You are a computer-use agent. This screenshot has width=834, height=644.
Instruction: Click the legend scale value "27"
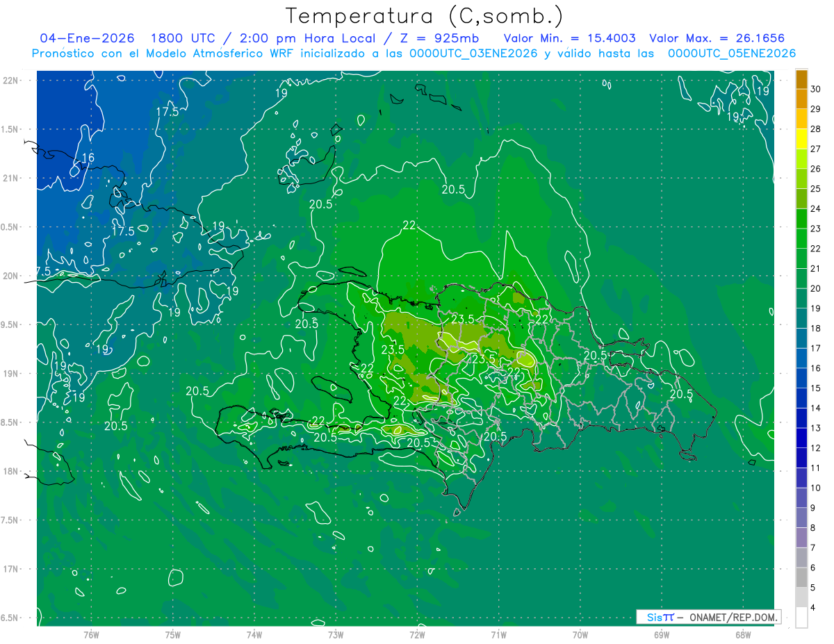[x=816, y=149]
